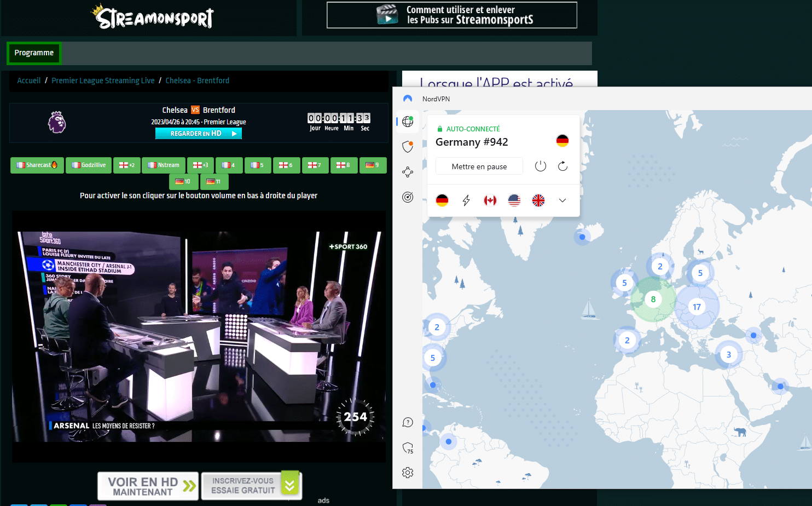Select stream button 11

click(214, 181)
